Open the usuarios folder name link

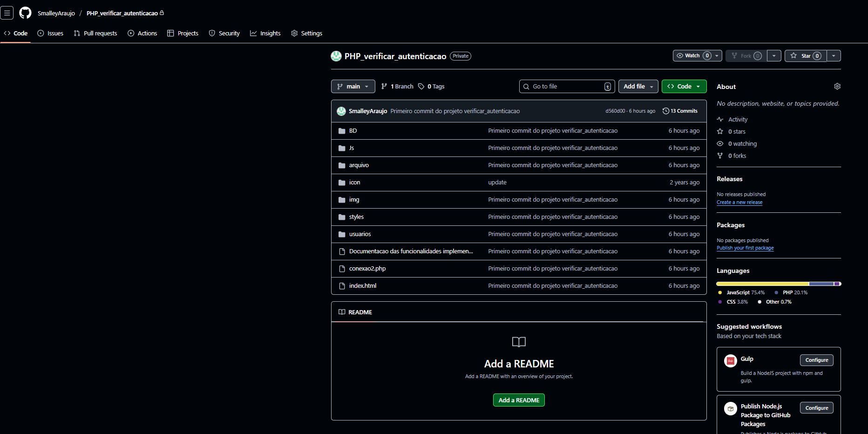click(x=360, y=234)
